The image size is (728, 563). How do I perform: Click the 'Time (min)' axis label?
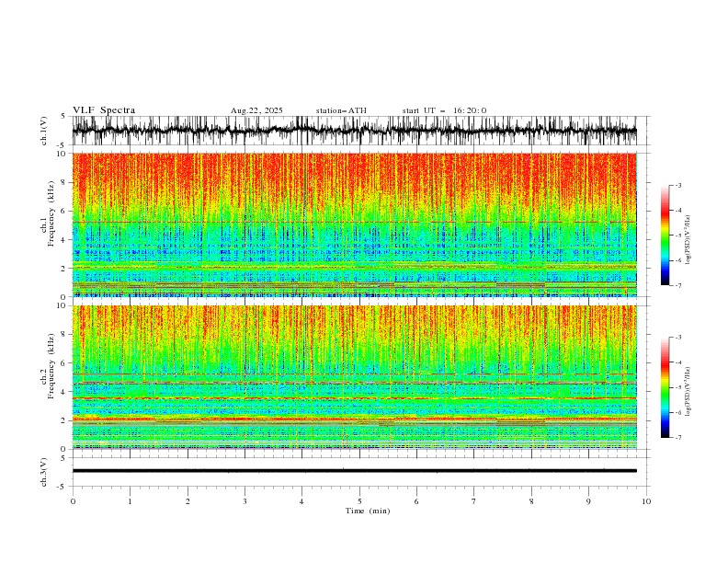click(368, 511)
